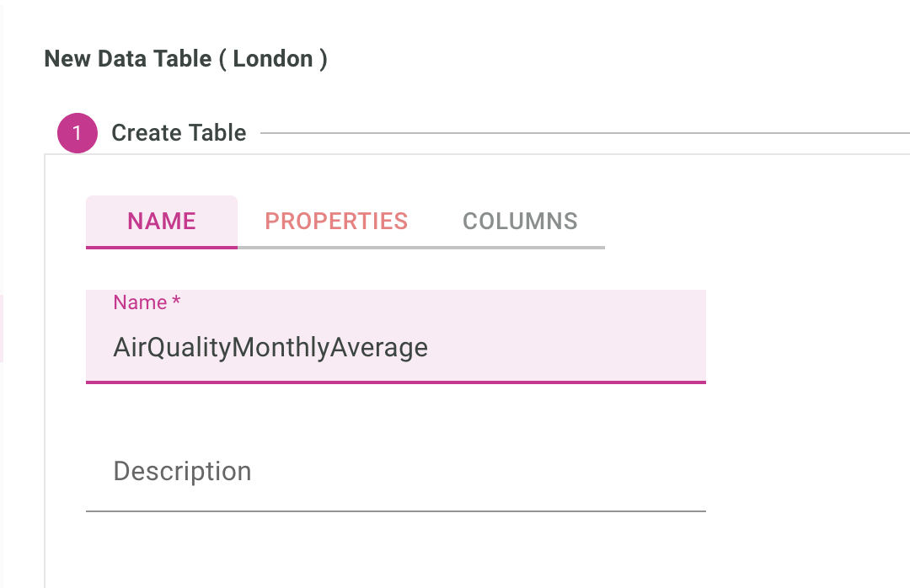Click the PROPERTIES tab heading
Screen dimensions: 910x588
[336, 221]
